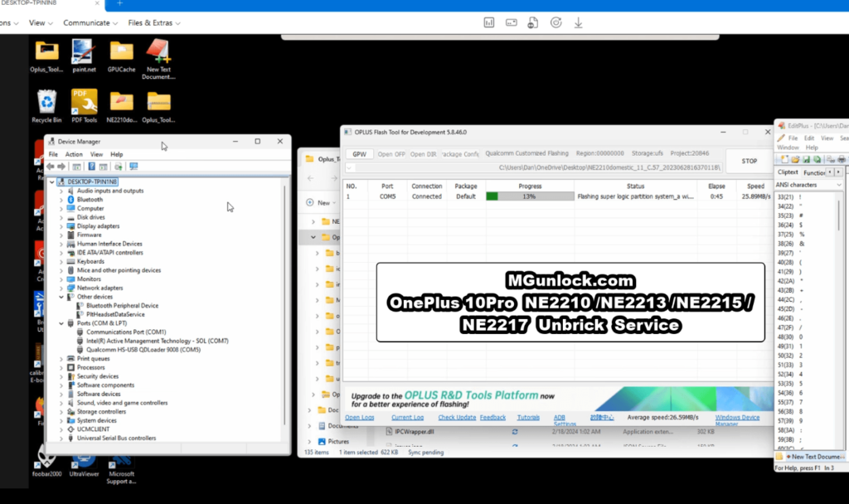This screenshot has width=849, height=504.
Task: Select the New Text Document desktop icon
Action: click(158, 59)
